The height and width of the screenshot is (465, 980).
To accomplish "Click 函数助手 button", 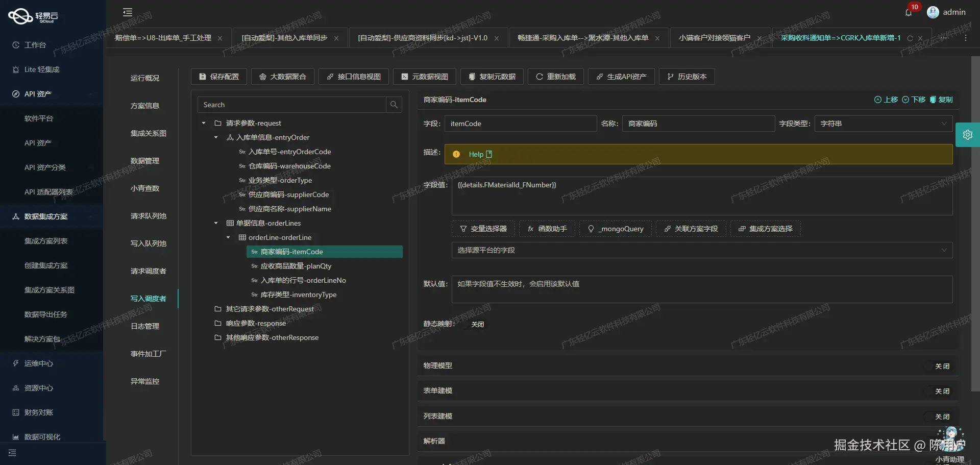I will 547,229.
